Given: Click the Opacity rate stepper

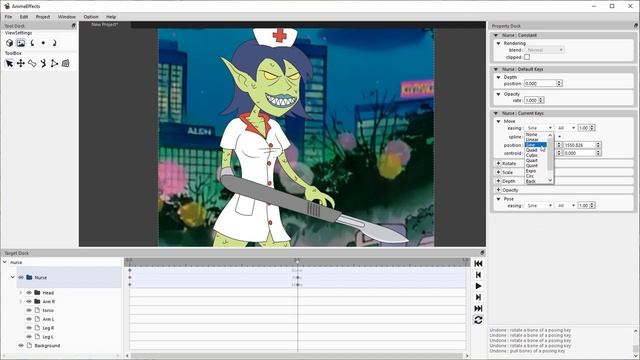Looking at the screenshot, I should pyautogui.click(x=541, y=100).
